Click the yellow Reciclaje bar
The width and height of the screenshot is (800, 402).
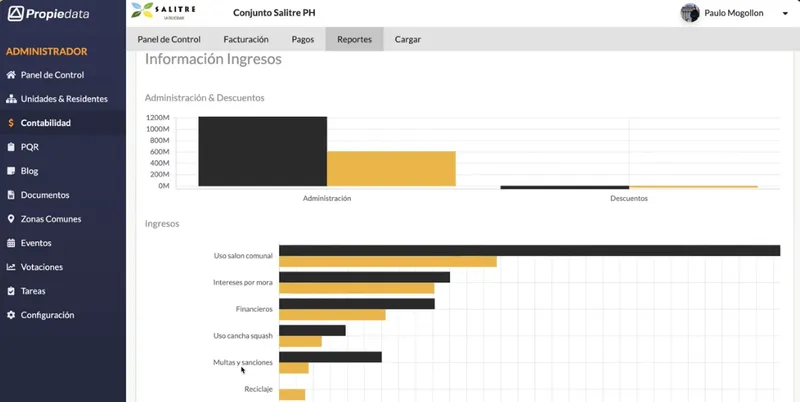292,395
